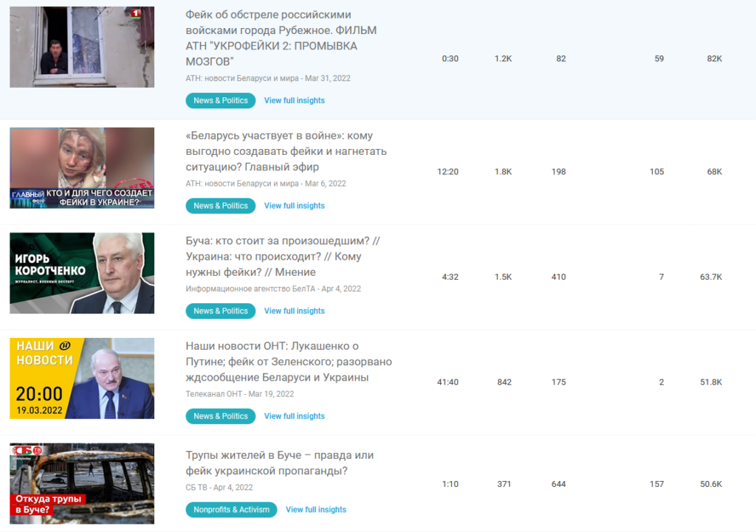This screenshot has width=756, height=532.
Task: Open title «Беларусь участвует в войне»
Action: click(x=286, y=151)
